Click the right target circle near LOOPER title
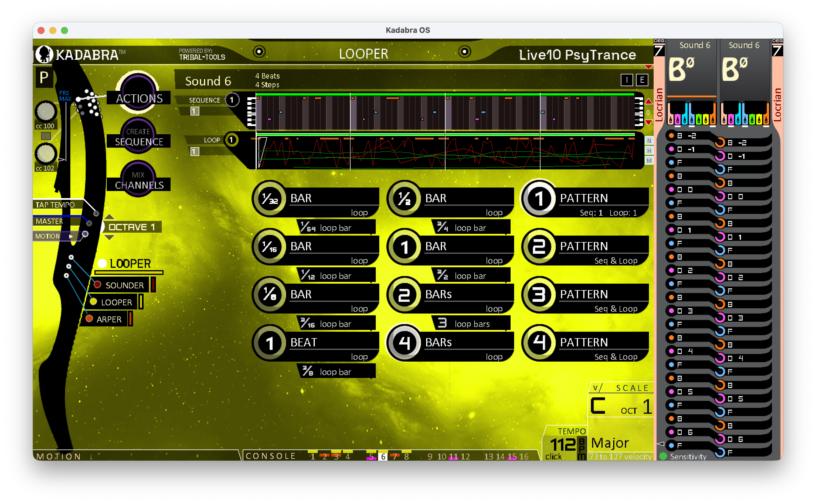 (464, 52)
